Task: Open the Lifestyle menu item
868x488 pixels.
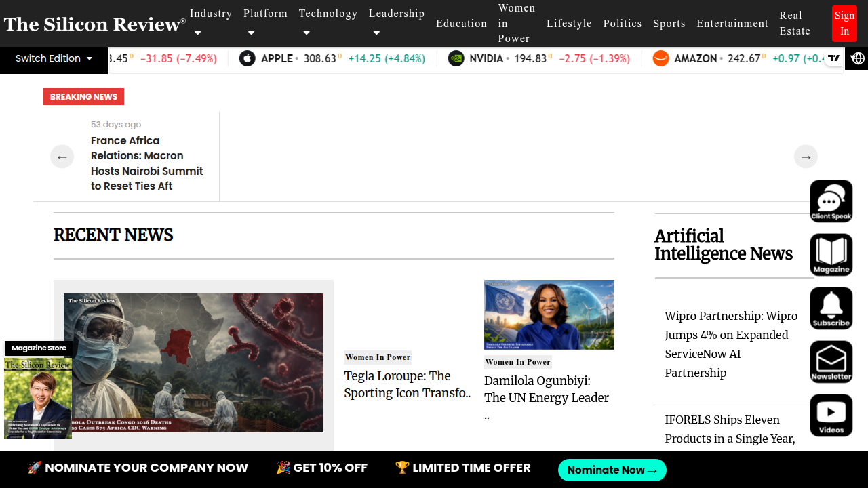Action: click(569, 23)
